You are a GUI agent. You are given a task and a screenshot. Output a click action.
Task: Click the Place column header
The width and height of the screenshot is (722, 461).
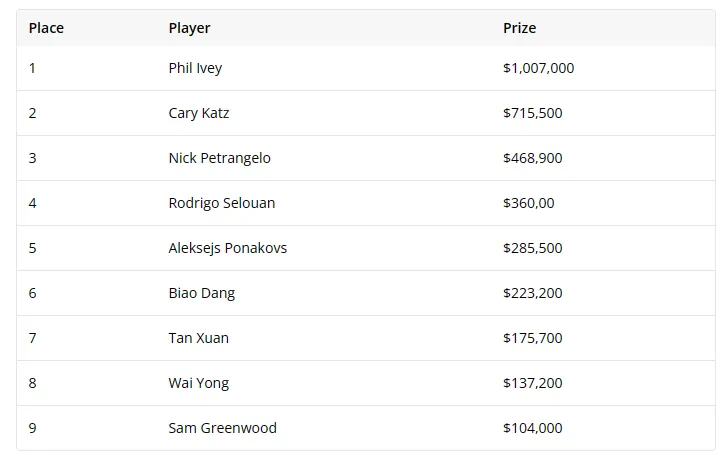[46, 28]
